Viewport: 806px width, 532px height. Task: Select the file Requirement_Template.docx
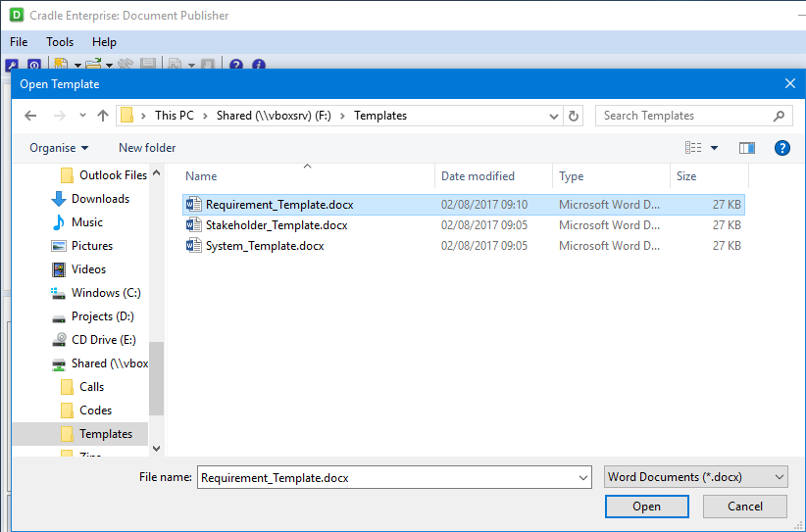click(x=464, y=205)
